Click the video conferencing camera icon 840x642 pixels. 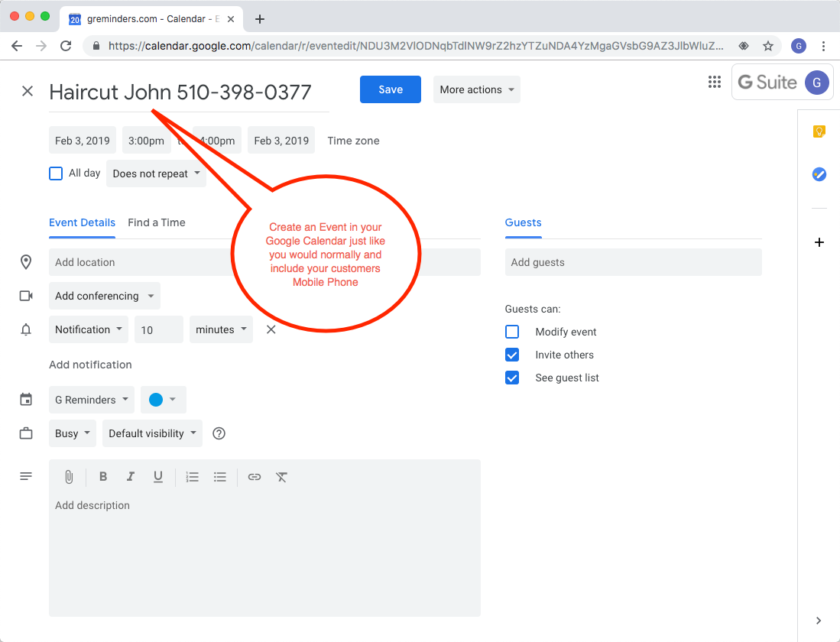(x=26, y=296)
